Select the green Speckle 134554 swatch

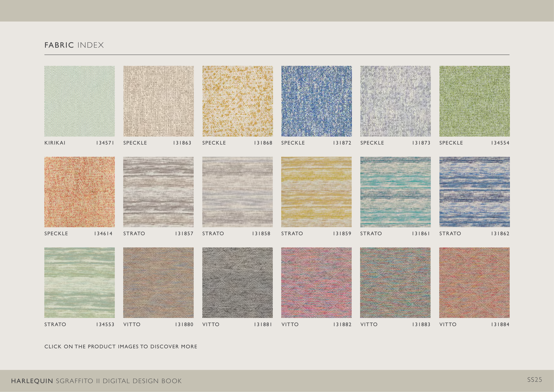(474, 101)
